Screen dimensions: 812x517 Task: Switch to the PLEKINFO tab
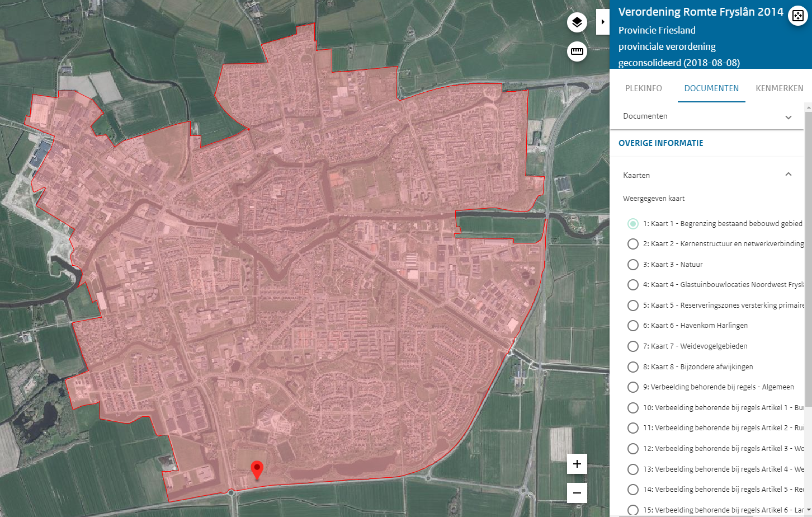[644, 88]
